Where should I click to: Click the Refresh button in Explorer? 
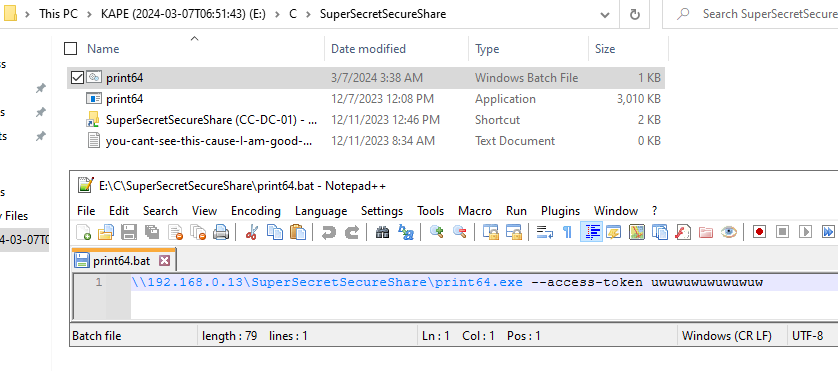(634, 14)
